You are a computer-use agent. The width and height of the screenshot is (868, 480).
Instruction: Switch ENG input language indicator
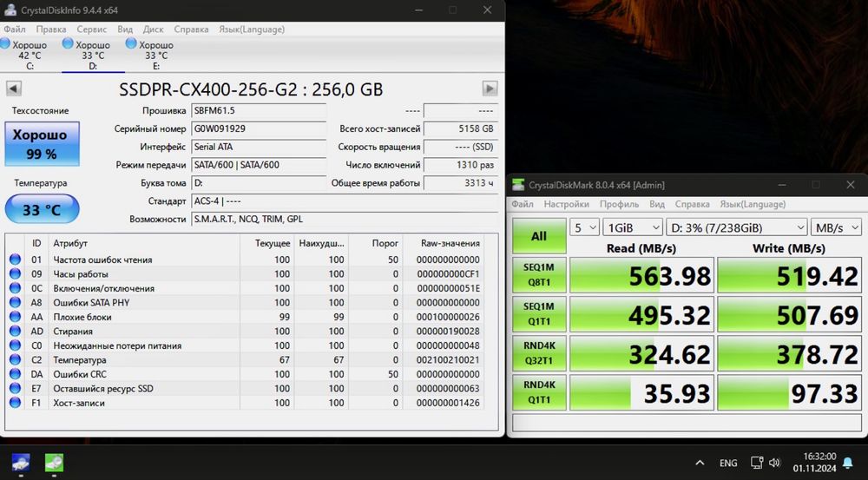pos(728,463)
